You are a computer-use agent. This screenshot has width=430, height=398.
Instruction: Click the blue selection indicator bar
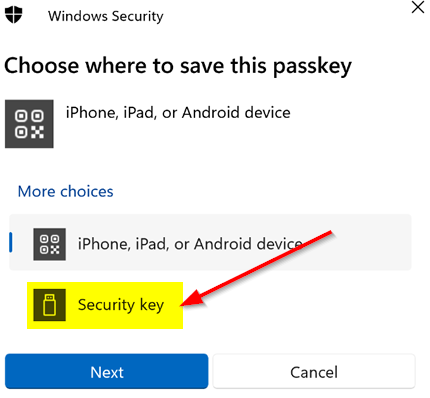tap(11, 242)
